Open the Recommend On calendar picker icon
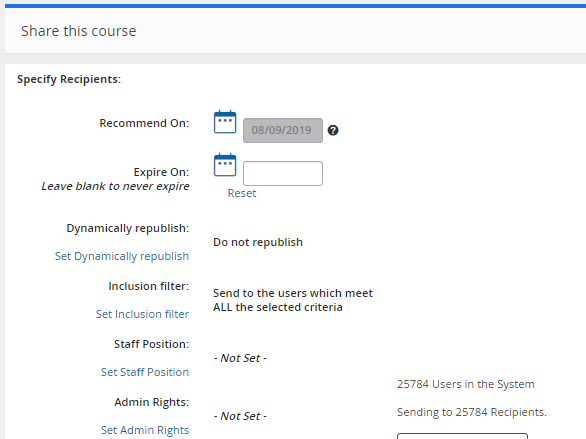586x439 pixels. pyautogui.click(x=225, y=122)
